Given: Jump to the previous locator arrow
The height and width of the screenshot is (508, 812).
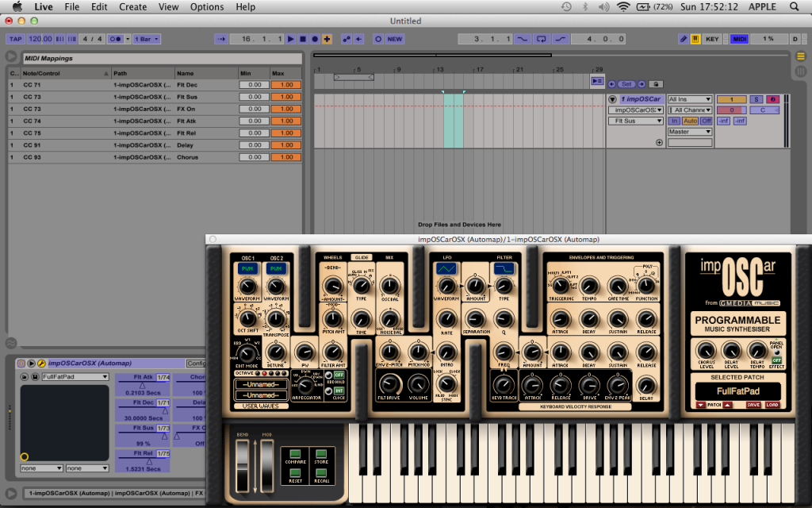Looking at the screenshot, I should (612, 84).
